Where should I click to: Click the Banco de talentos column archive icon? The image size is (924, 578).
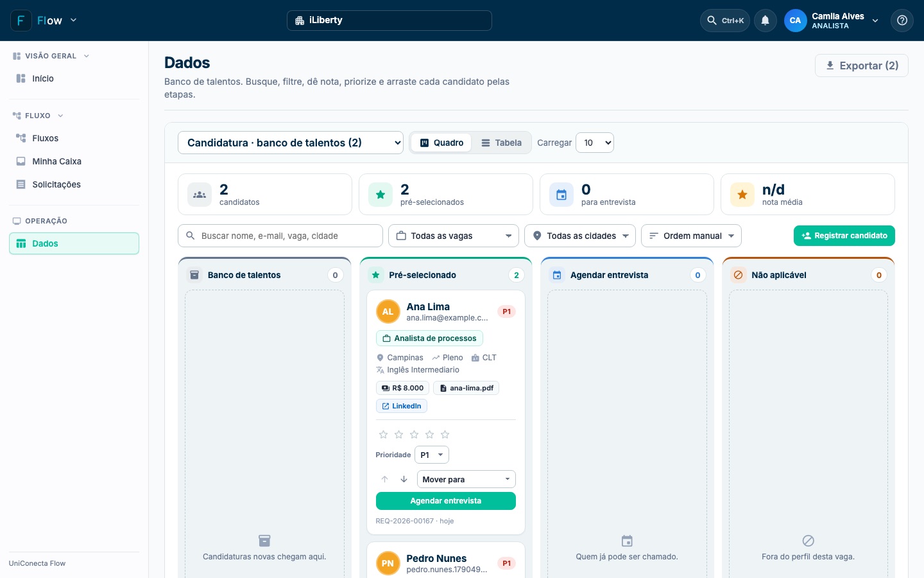(x=194, y=275)
